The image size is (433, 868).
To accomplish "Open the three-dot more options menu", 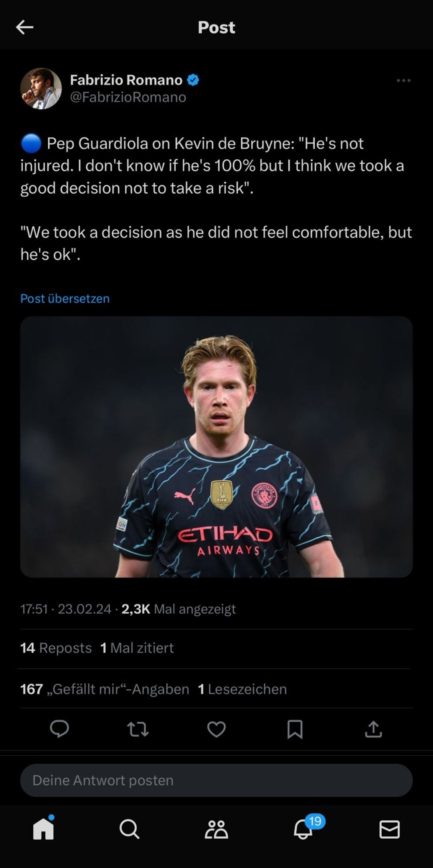I will (403, 81).
